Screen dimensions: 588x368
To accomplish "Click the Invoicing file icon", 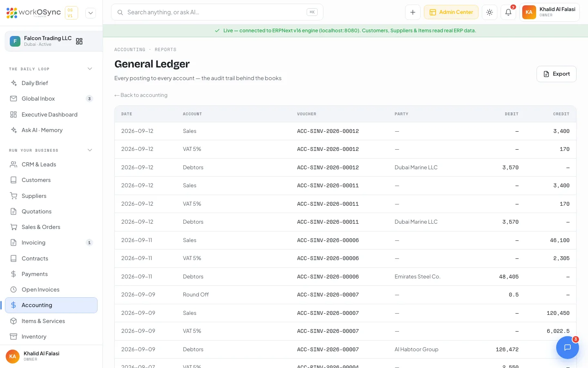I will (13, 242).
